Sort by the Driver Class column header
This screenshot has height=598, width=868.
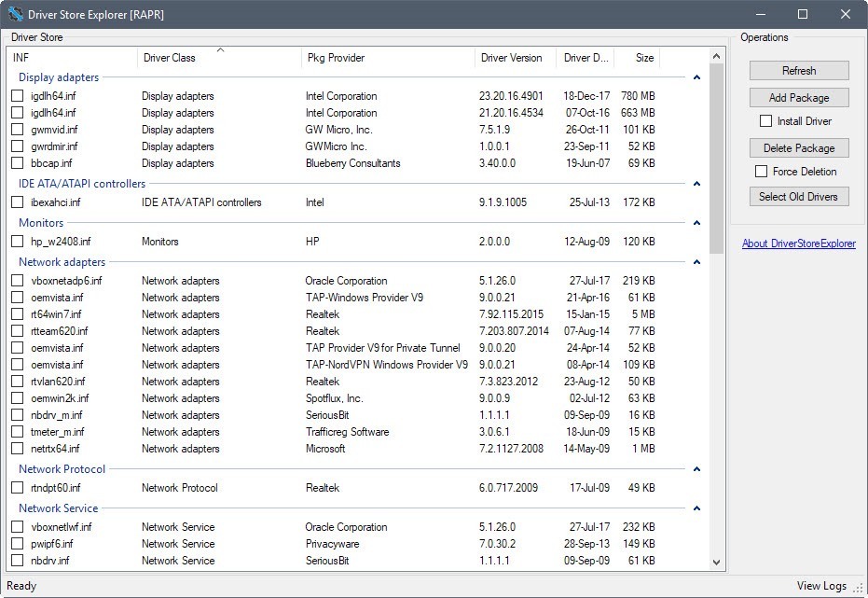coord(169,58)
